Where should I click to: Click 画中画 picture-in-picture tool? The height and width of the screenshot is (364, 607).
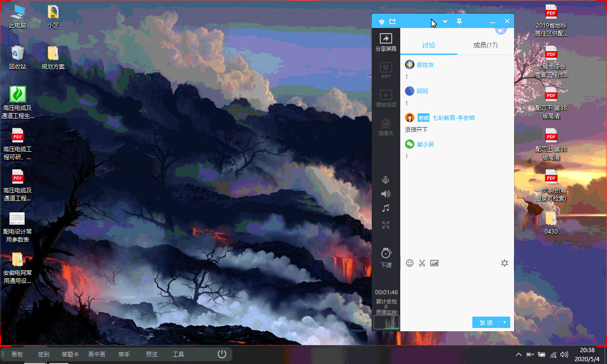tap(97, 354)
